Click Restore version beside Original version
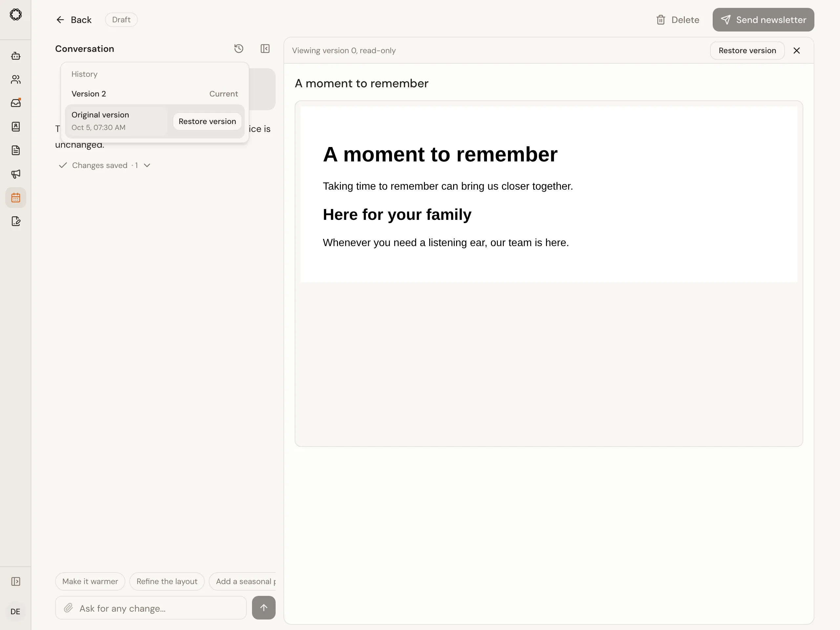 207,121
